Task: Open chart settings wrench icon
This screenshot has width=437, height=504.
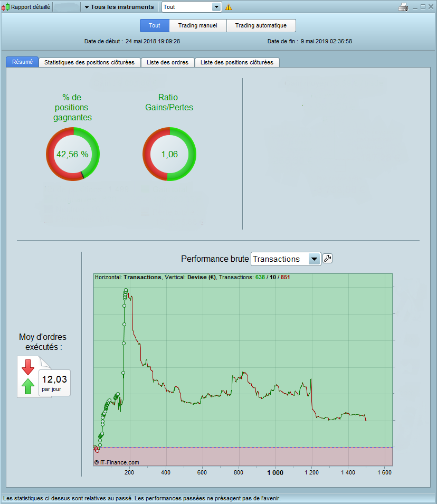Action: tap(327, 259)
